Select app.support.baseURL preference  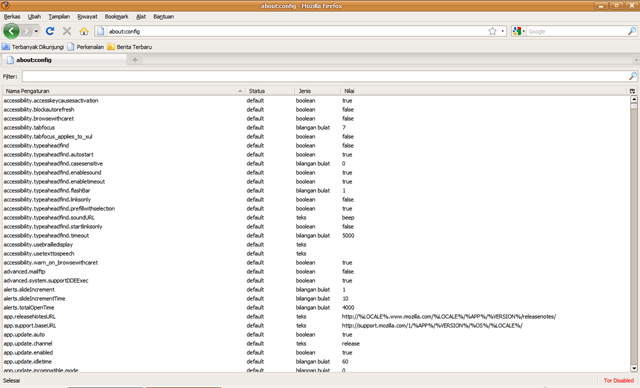(x=316, y=325)
